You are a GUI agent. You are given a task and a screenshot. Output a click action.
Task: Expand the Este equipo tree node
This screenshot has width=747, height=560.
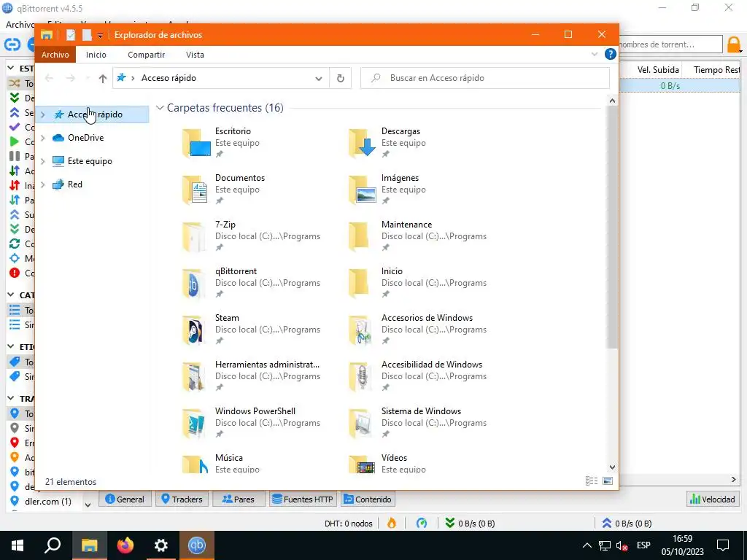point(43,161)
